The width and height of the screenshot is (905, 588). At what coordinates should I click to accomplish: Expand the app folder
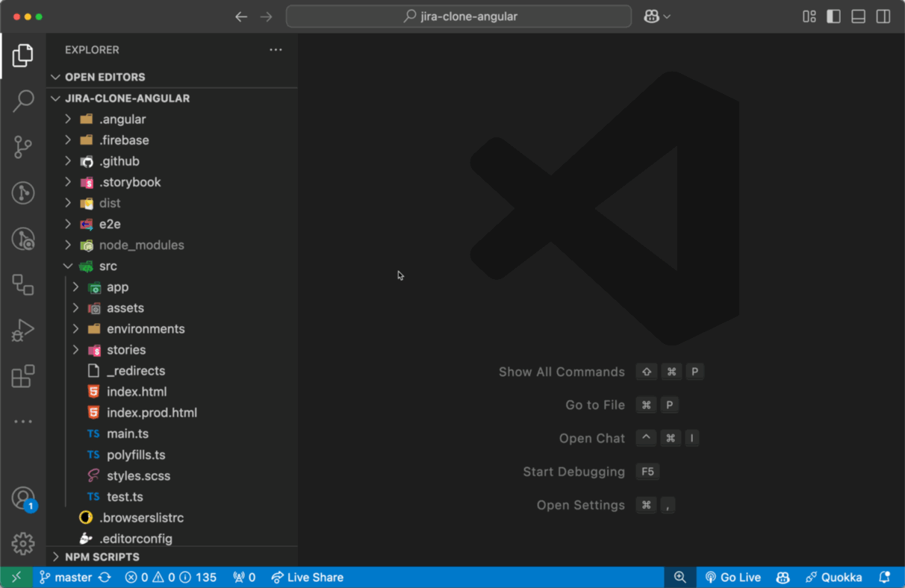(x=172, y=287)
